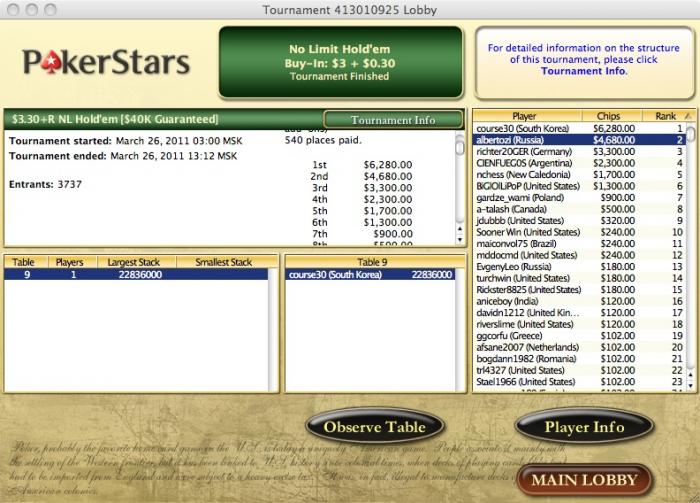Screen dimensions: 700x503
Task: Click the Table column header
Action: pyautogui.click(x=26, y=262)
